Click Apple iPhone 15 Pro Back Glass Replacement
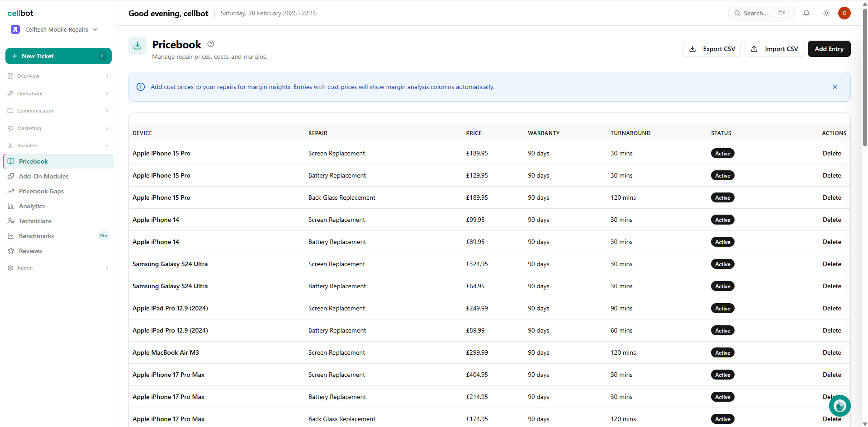The width and height of the screenshot is (868, 427). point(342,197)
